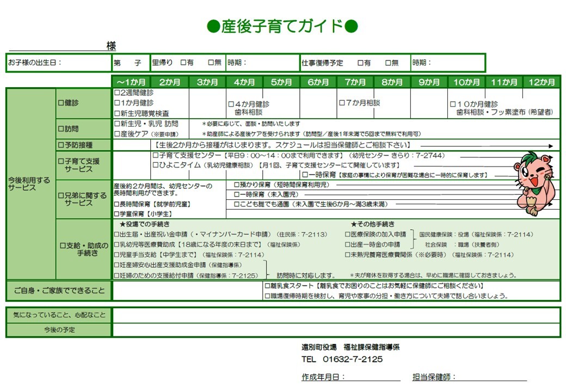Image resolution: width=566 pixels, height=392 pixels.
Task: Select the 6か月 column header
Action: (x=320, y=81)
